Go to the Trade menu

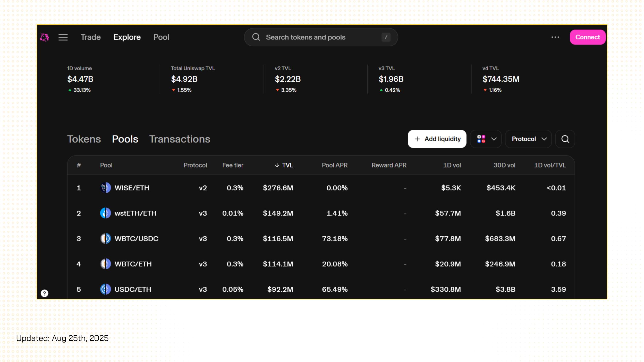click(91, 37)
